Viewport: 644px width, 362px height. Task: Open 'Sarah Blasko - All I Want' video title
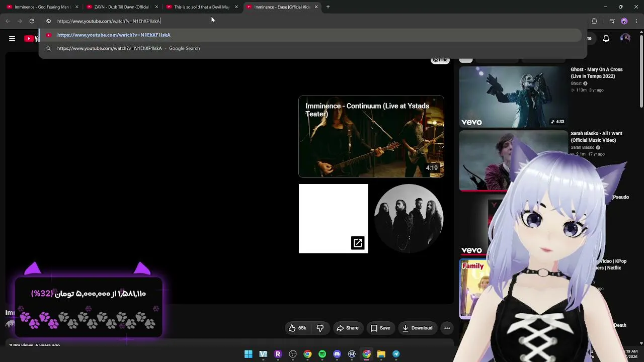(x=597, y=137)
